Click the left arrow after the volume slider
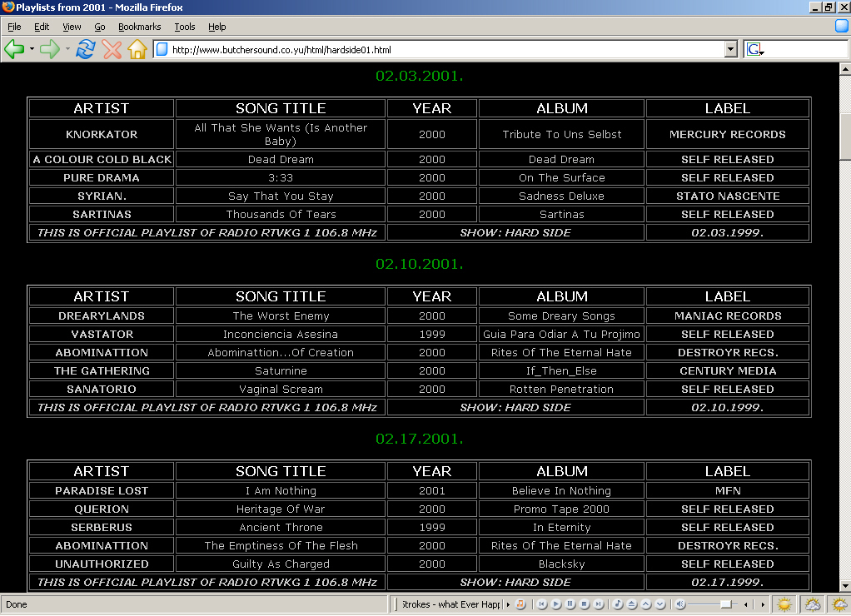 click(x=746, y=604)
